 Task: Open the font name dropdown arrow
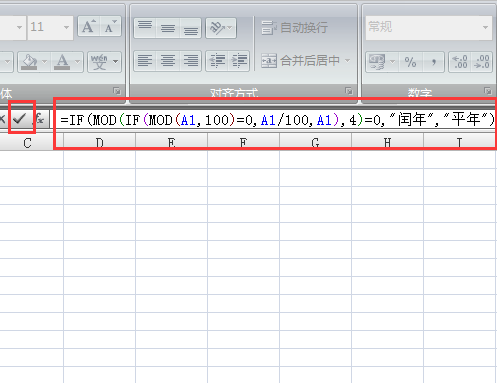coord(19,27)
